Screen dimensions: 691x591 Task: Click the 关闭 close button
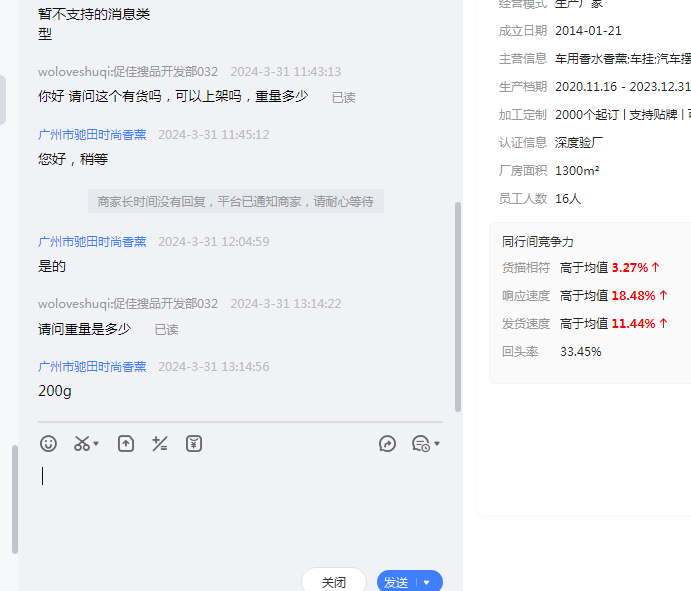click(x=334, y=582)
